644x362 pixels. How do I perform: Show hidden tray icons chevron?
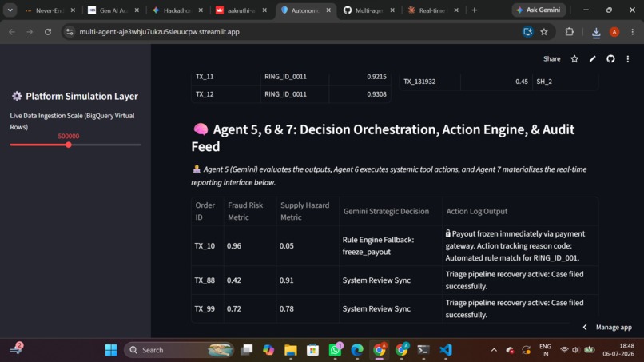pyautogui.click(x=494, y=350)
